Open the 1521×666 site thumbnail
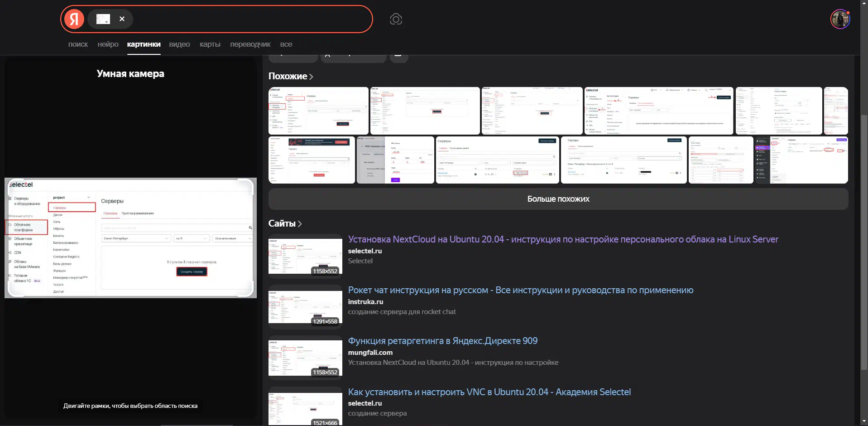 tap(305, 407)
